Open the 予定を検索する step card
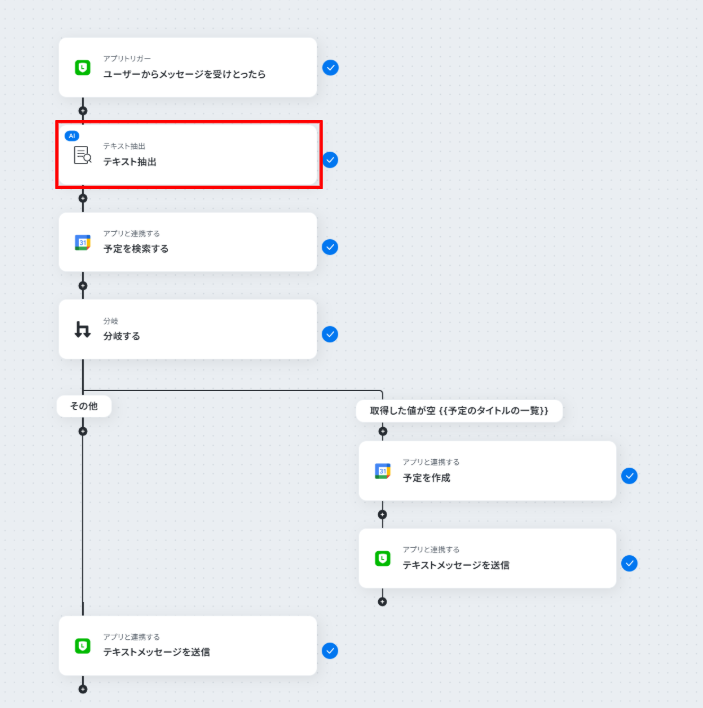Screen dimensions: 703x708 187,242
